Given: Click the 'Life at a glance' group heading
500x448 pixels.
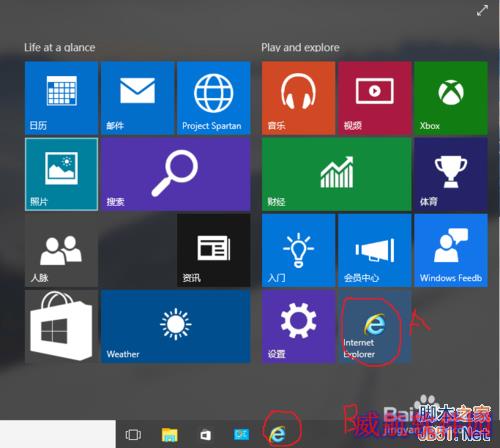Looking at the screenshot, I should click(60, 48).
